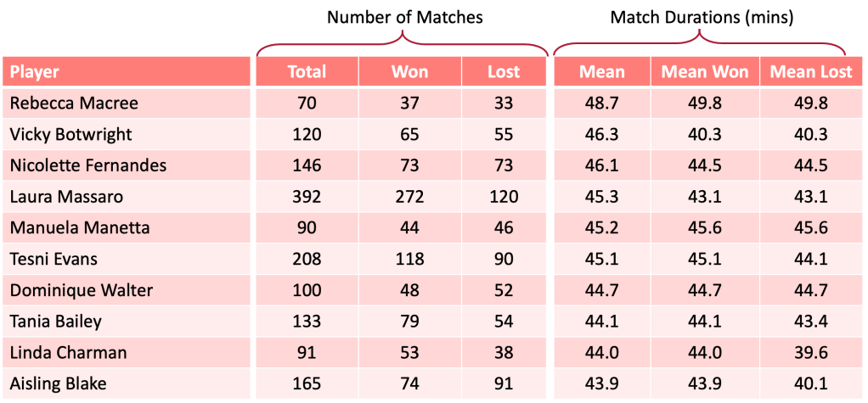The height and width of the screenshot is (403, 868).
Task: Click the Match Durations (mins) group label
Action: tap(699, 17)
